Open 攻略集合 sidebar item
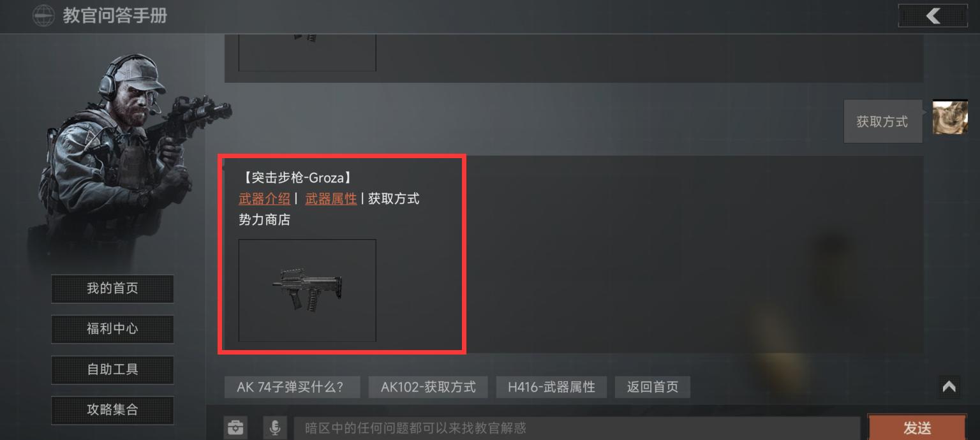The width and height of the screenshot is (980, 440). coord(112,410)
